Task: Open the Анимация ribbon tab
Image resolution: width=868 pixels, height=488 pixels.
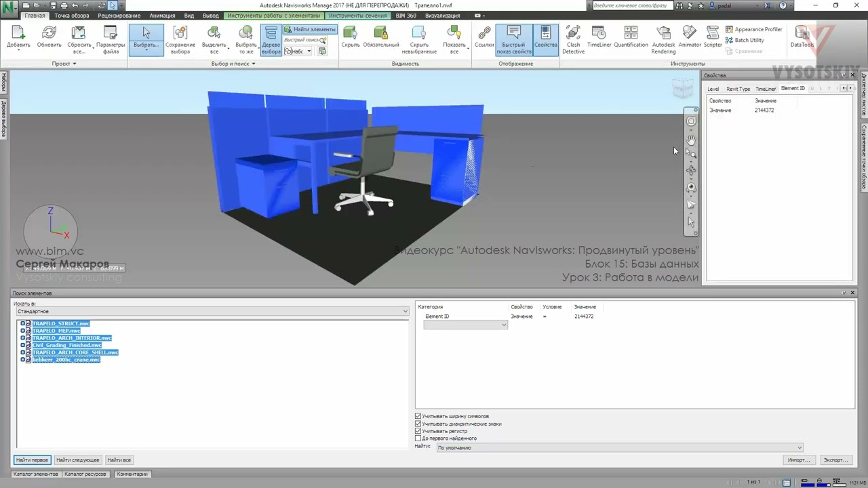Action: click(x=161, y=16)
